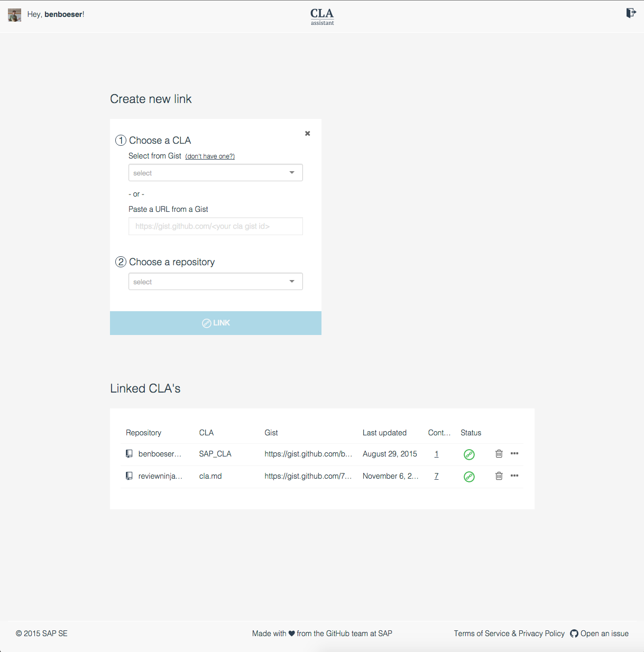
Task: Click the Last updated column header
Action: [384, 433]
